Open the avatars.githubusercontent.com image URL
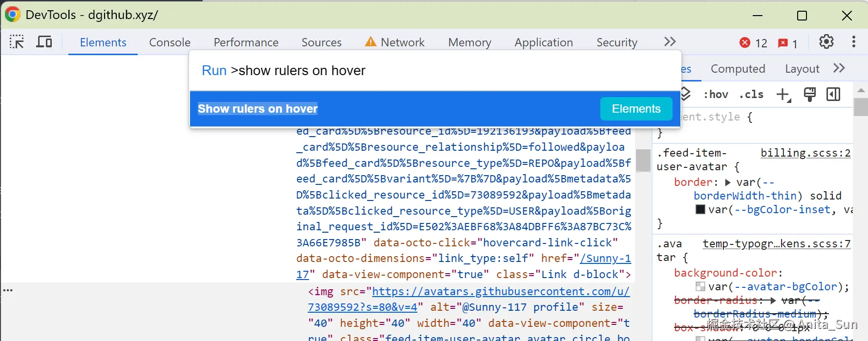This screenshot has width=868, height=341. tap(501, 292)
